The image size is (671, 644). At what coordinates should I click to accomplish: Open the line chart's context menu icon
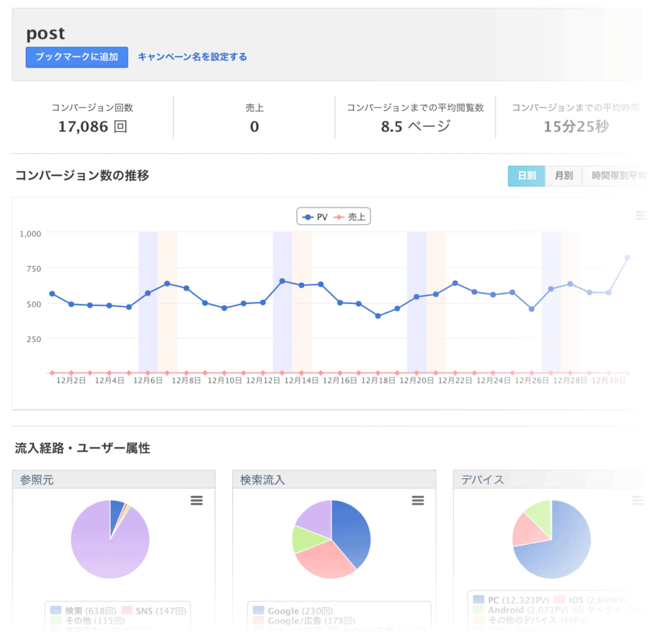pyautogui.click(x=641, y=216)
